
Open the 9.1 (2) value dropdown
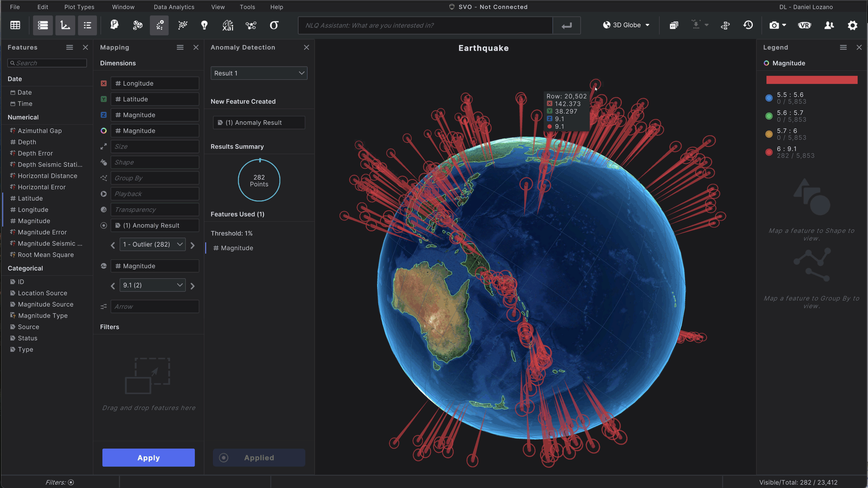click(x=152, y=285)
